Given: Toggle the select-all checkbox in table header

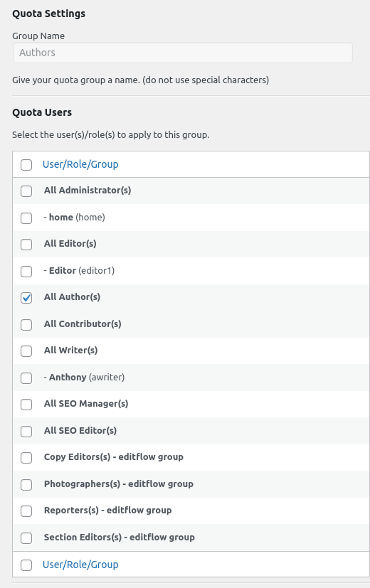Looking at the screenshot, I should click(26, 165).
